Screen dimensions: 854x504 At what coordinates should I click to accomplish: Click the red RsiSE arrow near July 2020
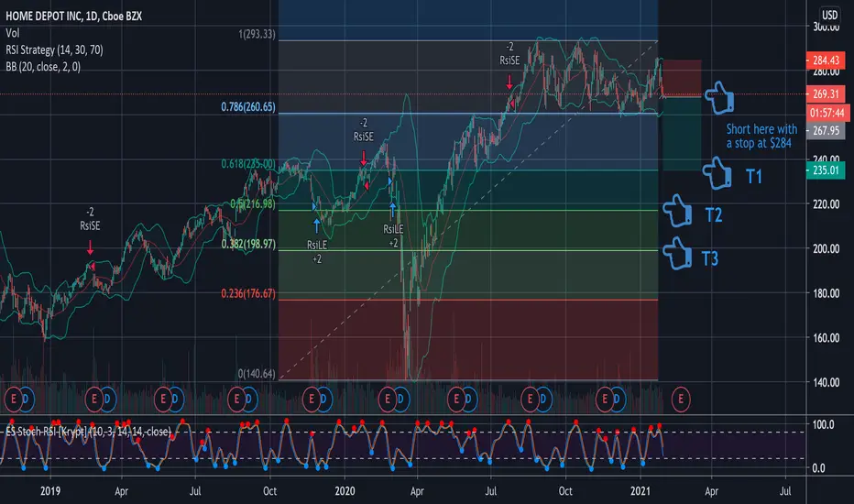[509, 82]
